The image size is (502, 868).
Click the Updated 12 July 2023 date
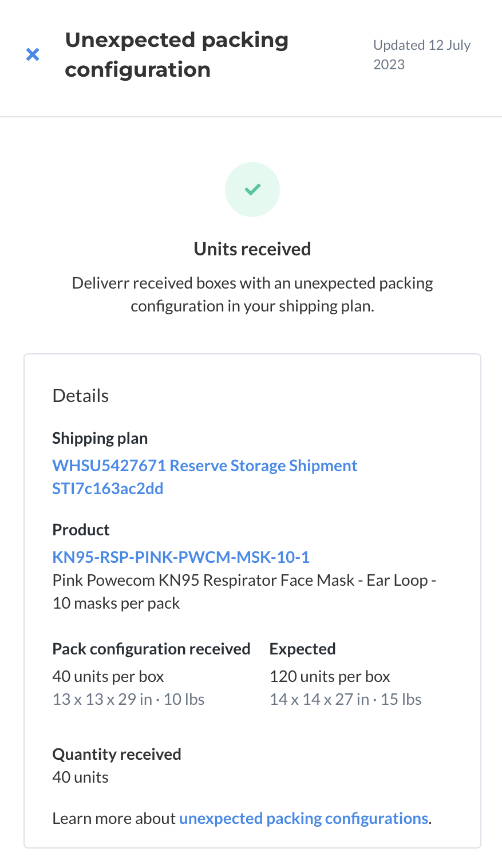[x=422, y=54]
